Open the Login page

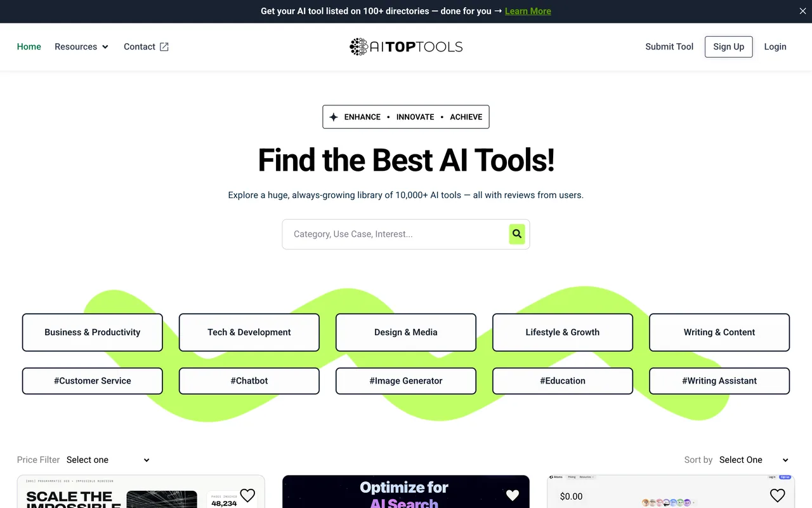click(775, 46)
